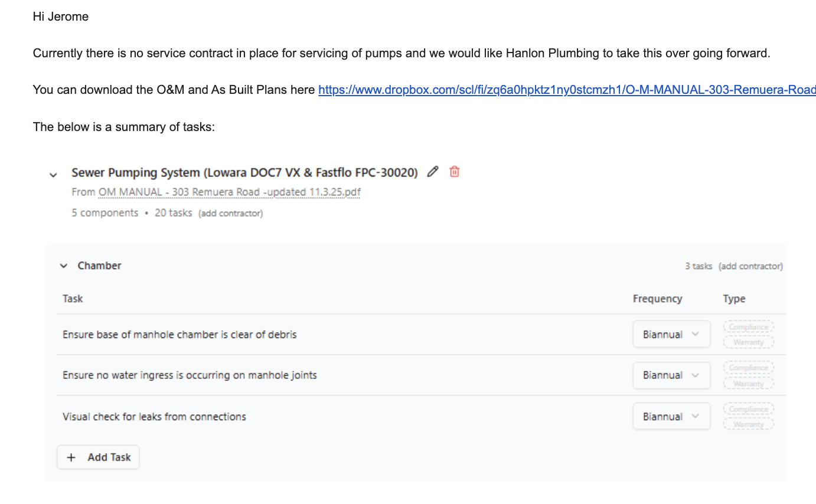This screenshot has width=816, height=504.
Task: Collapse the Sewer Pumping System section
Action: (x=53, y=175)
